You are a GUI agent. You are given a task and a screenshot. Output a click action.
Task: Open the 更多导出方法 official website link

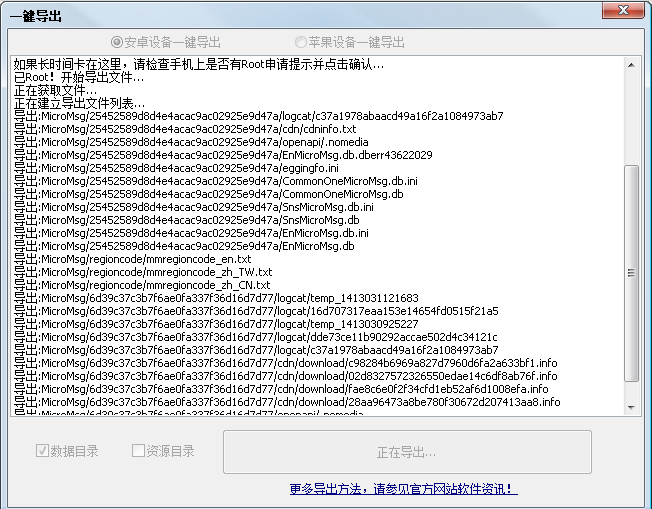403,489
